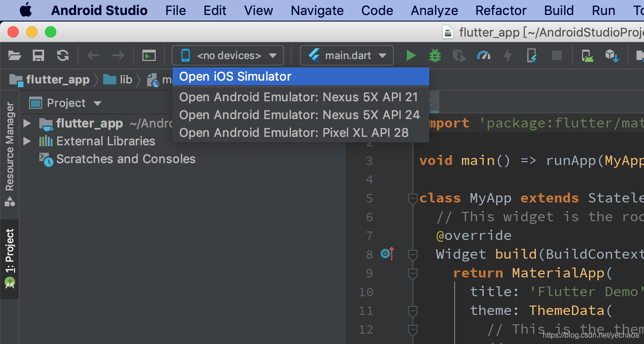Click the Forward navigation arrow

click(118, 56)
